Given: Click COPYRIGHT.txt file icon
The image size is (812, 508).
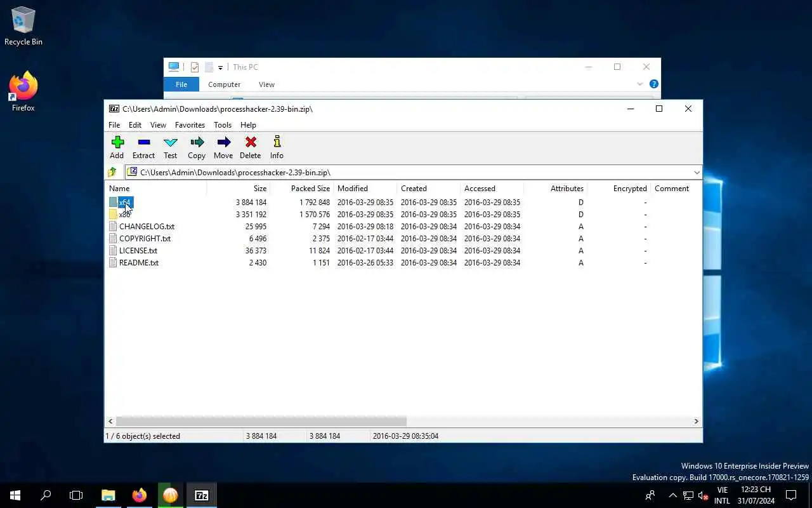Looking at the screenshot, I should click(113, 239).
